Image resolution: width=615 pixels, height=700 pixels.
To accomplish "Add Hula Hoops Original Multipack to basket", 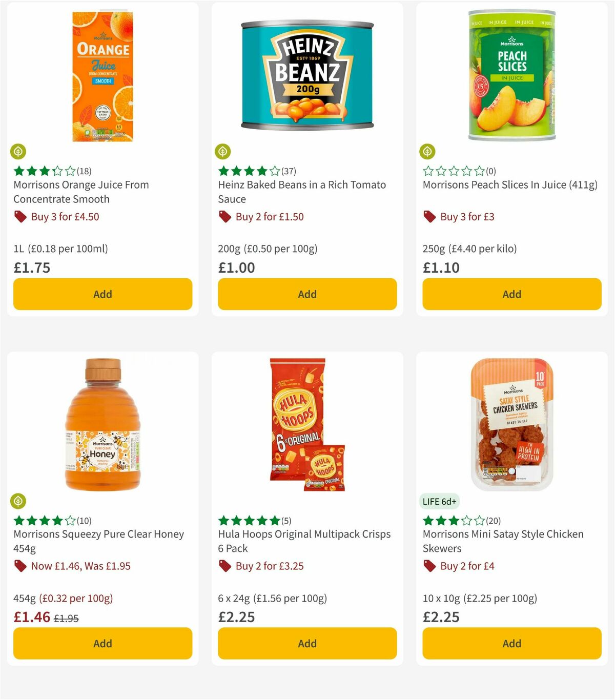I will tap(306, 643).
